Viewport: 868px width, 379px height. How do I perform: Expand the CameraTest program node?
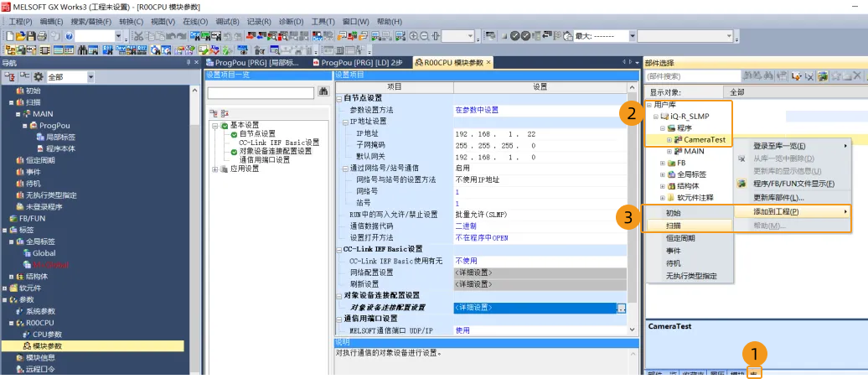[669, 140]
